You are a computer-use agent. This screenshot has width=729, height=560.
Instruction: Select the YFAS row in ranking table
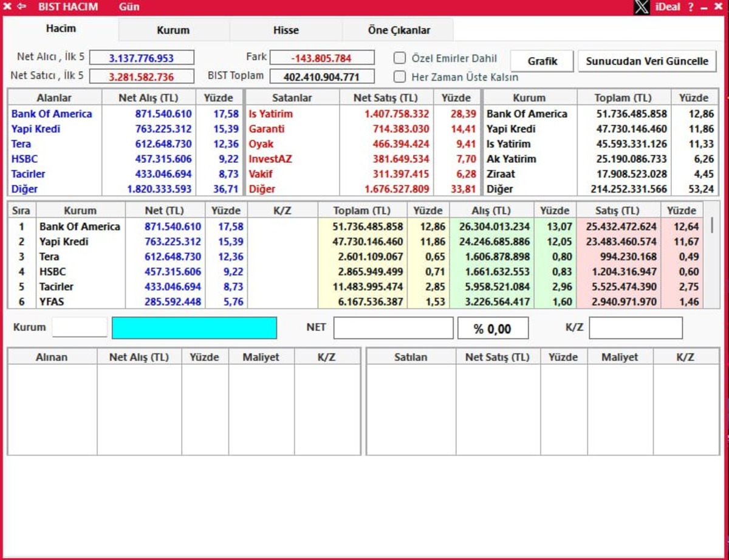tap(355, 301)
